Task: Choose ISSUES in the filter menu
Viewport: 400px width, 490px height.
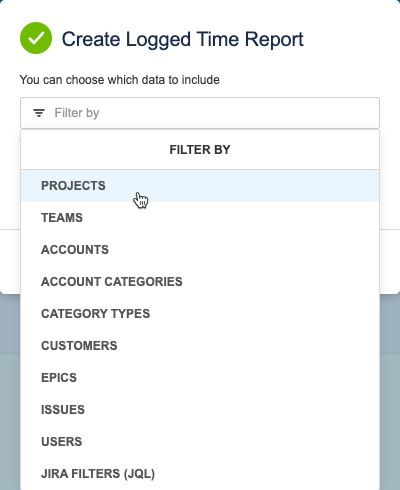Action: pos(200,410)
